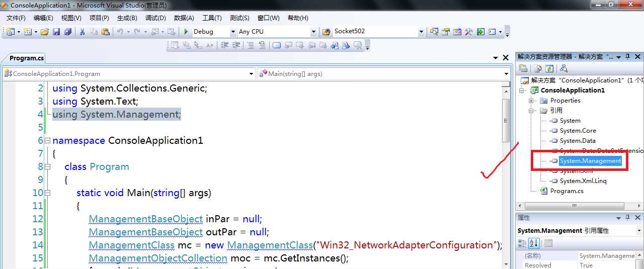The height and width of the screenshot is (269, 644).
Task: Click the Save All icon
Action: click(x=68, y=32)
